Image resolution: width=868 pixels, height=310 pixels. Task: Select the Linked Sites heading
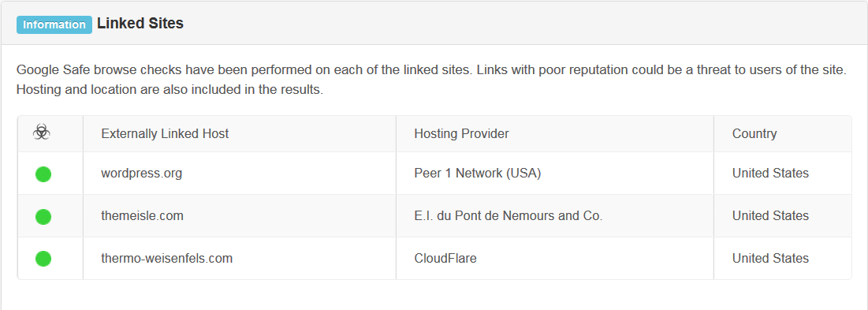140,23
